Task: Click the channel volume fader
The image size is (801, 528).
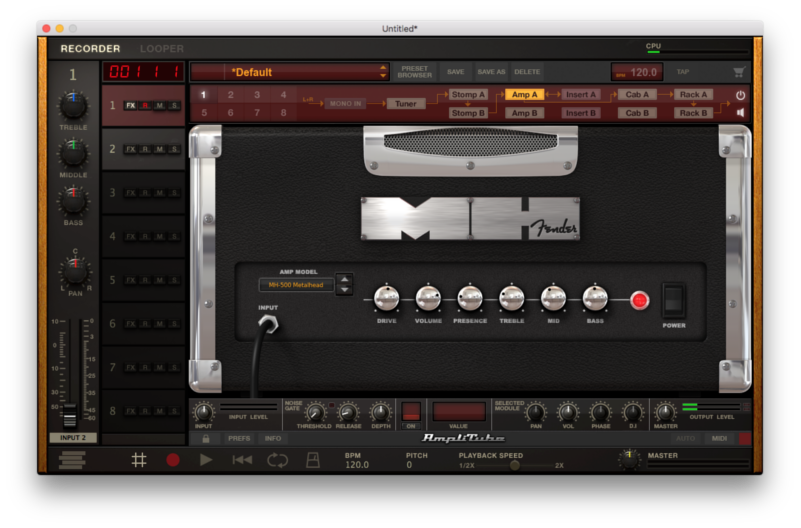Action: tap(69, 415)
